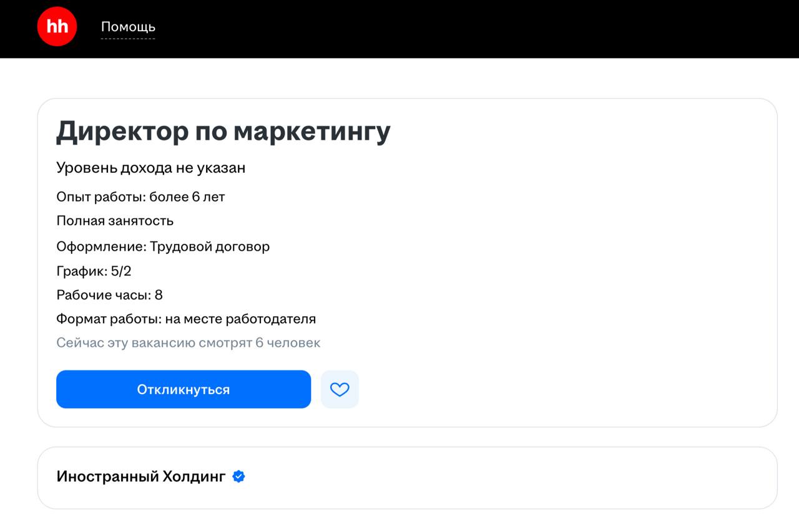Screen dimensions: 799x532
Task: Click the Директор по маркетингу title
Action: click(223, 132)
